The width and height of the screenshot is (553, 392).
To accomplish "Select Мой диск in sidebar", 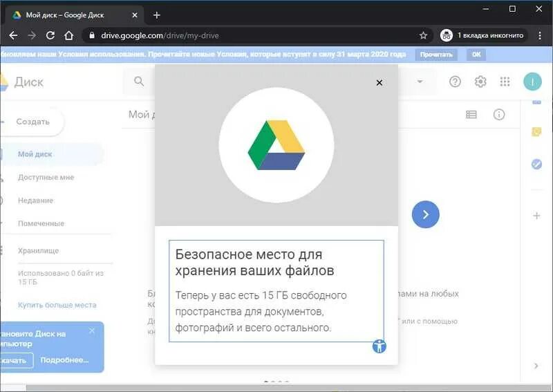I will coord(52,154).
